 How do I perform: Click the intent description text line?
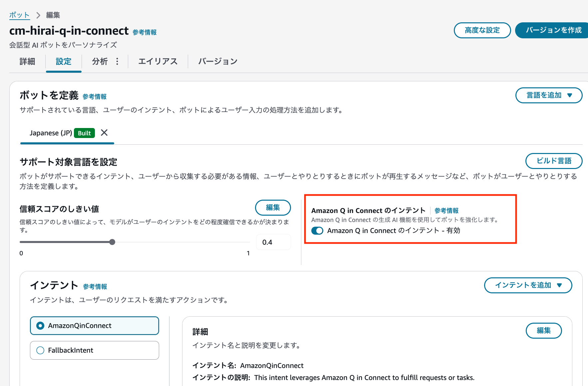tap(334, 378)
